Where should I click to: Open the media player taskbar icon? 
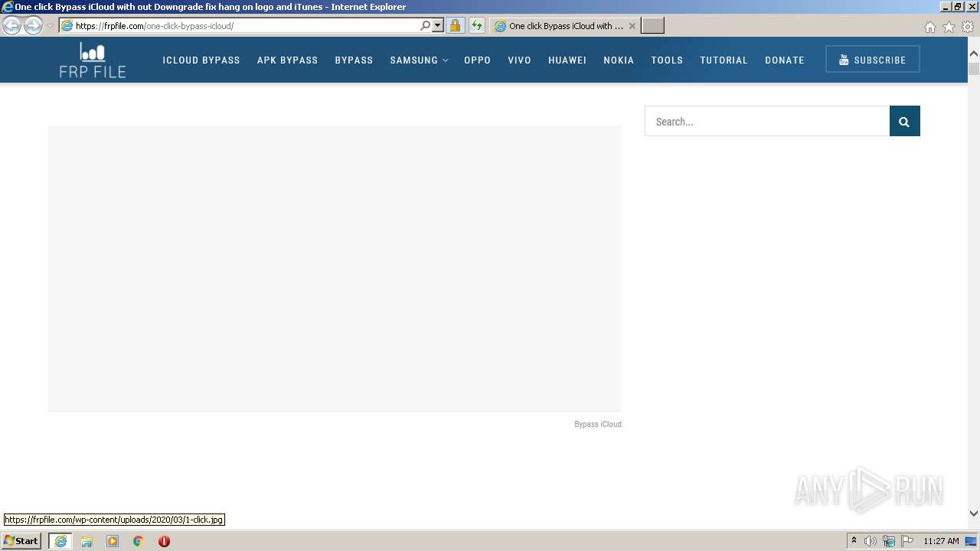[x=113, y=541]
